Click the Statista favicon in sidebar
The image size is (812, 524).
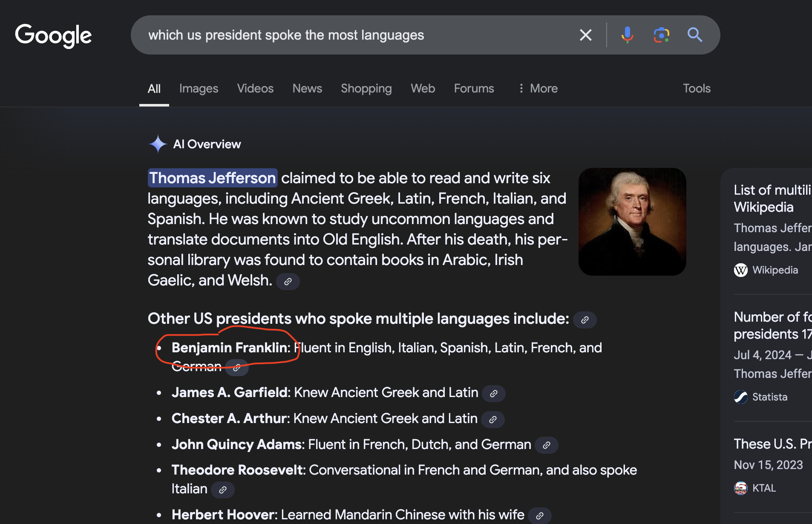(x=741, y=397)
